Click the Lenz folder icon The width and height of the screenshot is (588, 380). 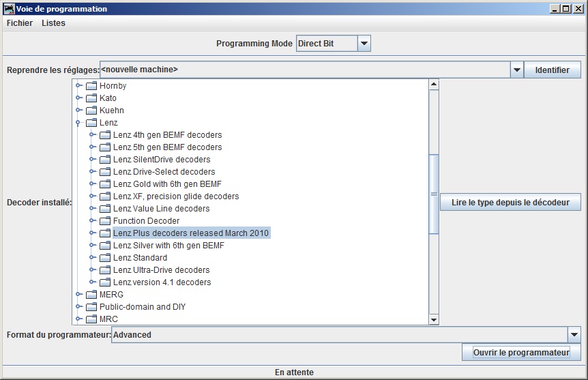(x=91, y=123)
